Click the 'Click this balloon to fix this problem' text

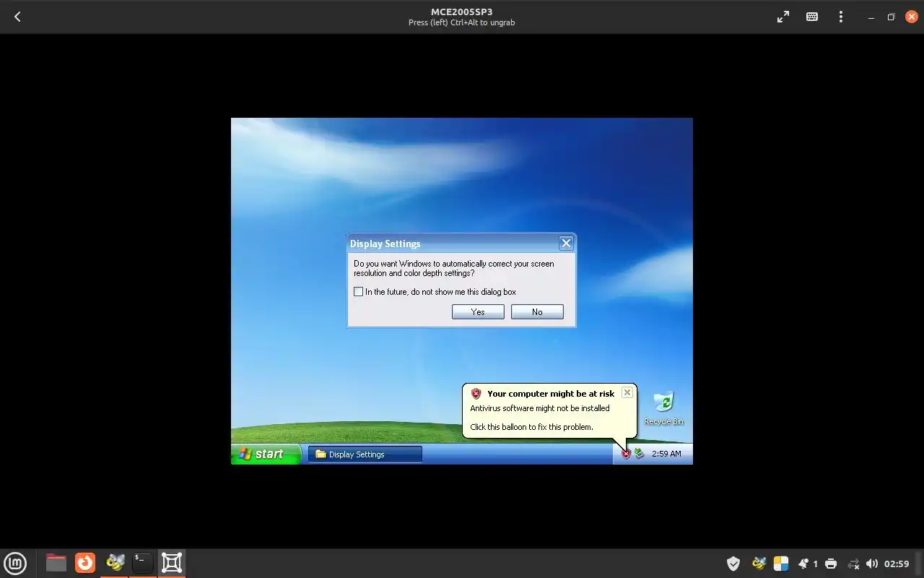531,427
